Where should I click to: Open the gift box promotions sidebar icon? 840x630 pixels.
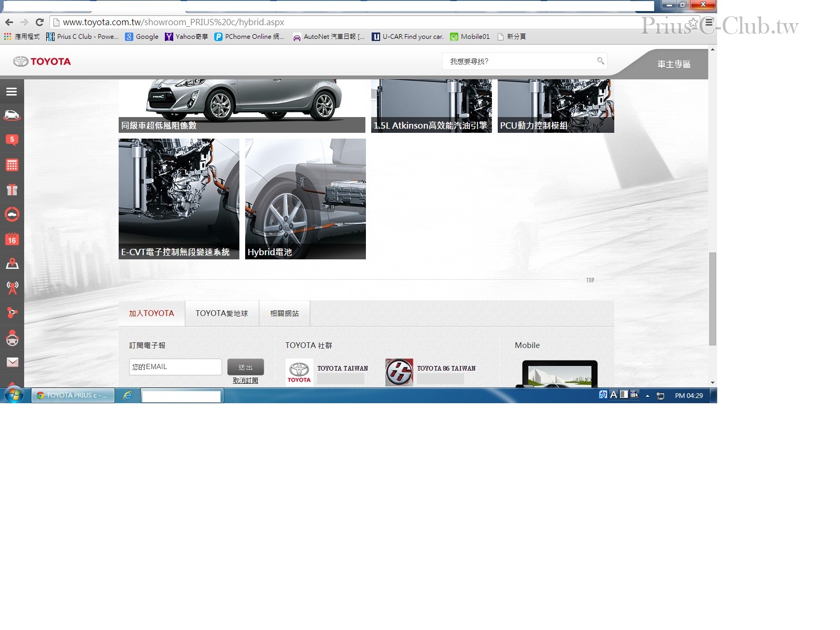(12, 190)
